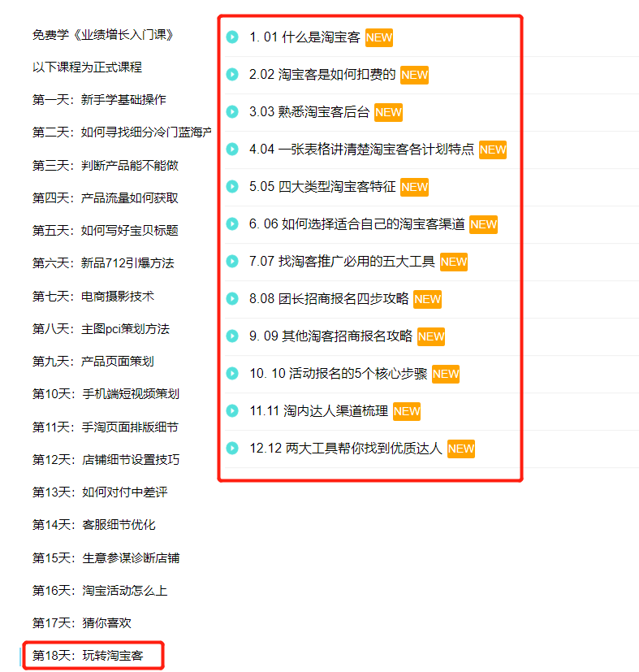Open lesson title 05 四大类型淘宝客特征
639x672 pixels.
pos(322,186)
